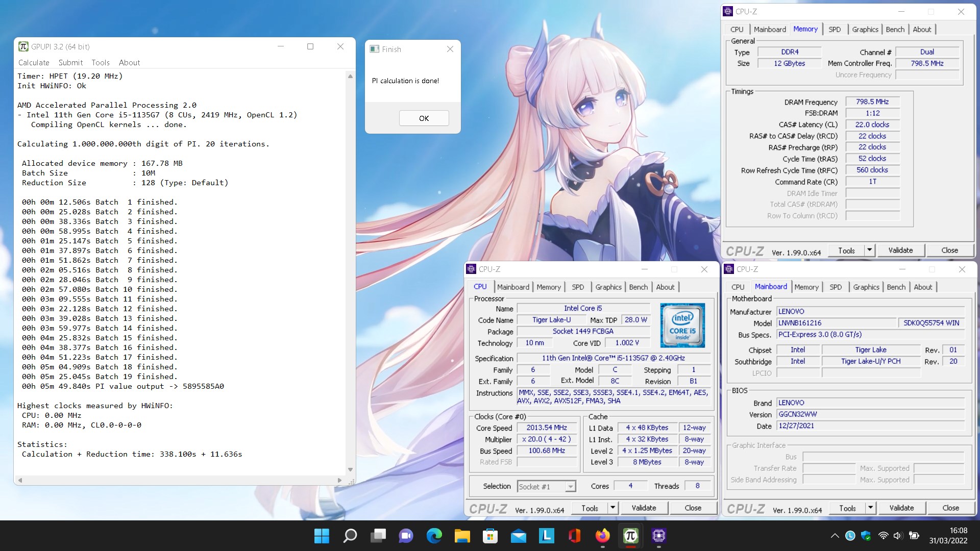Click Close in CPU window
This screenshot has height=551, width=980.
[693, 508]
